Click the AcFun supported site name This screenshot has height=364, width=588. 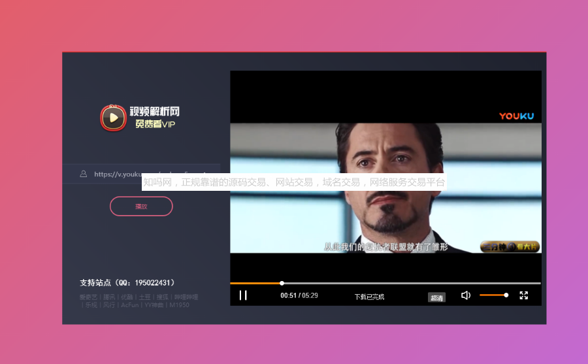point(130,305)
